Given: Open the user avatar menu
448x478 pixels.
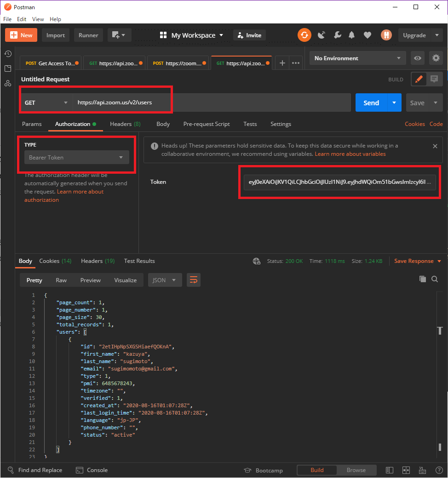Looking at the screenshot, I should click(x=386, y=35).
